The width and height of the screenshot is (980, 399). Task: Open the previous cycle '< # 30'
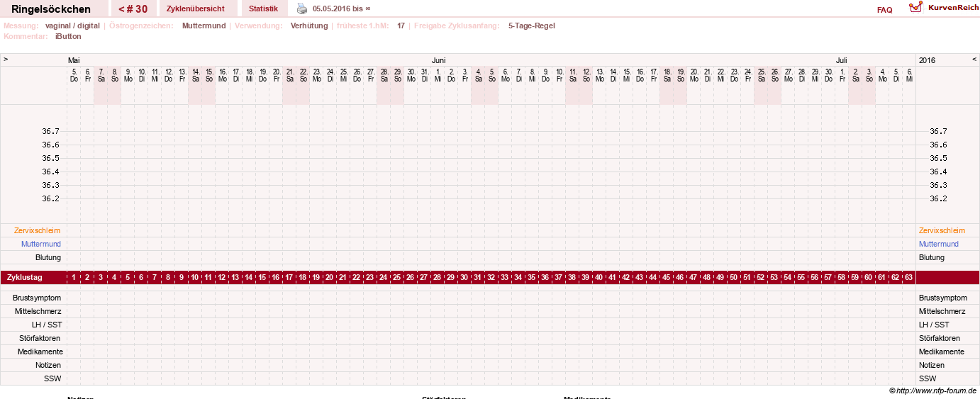pyautogui.click(x=133, y=9)
